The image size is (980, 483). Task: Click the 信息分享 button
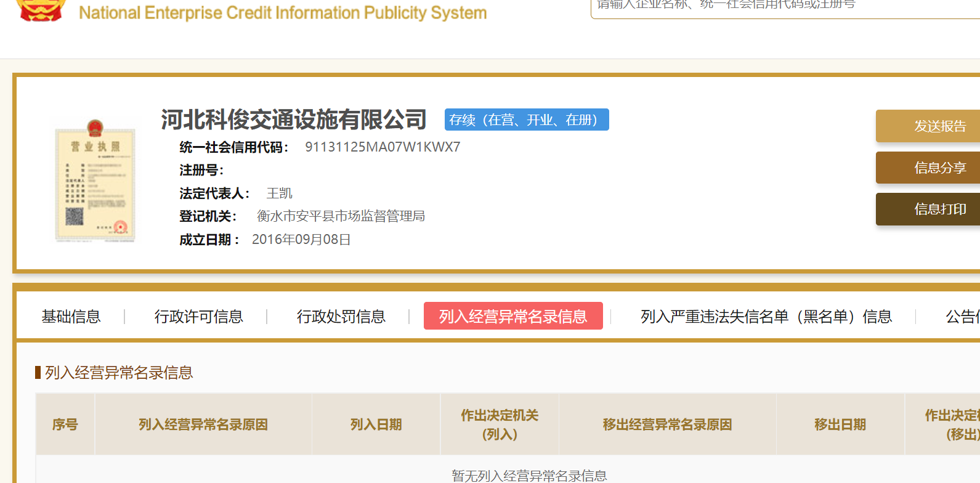(928, 168)
